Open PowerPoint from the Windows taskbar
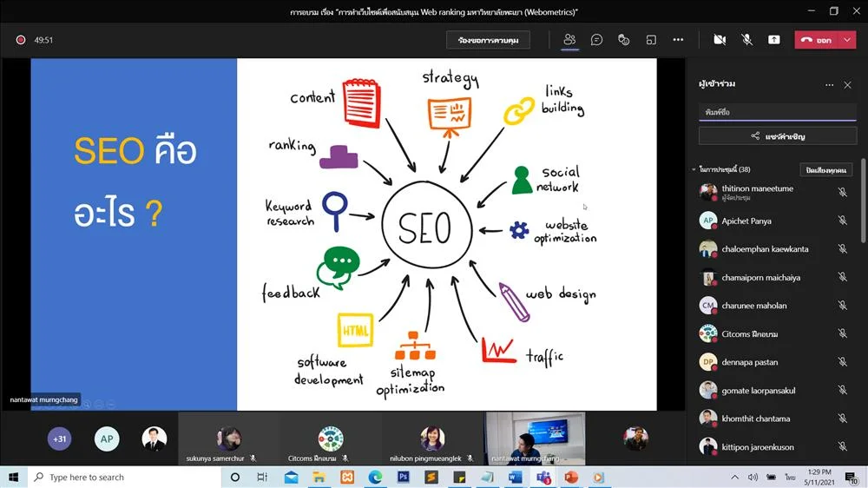868x488 pixels. [571, 477]
